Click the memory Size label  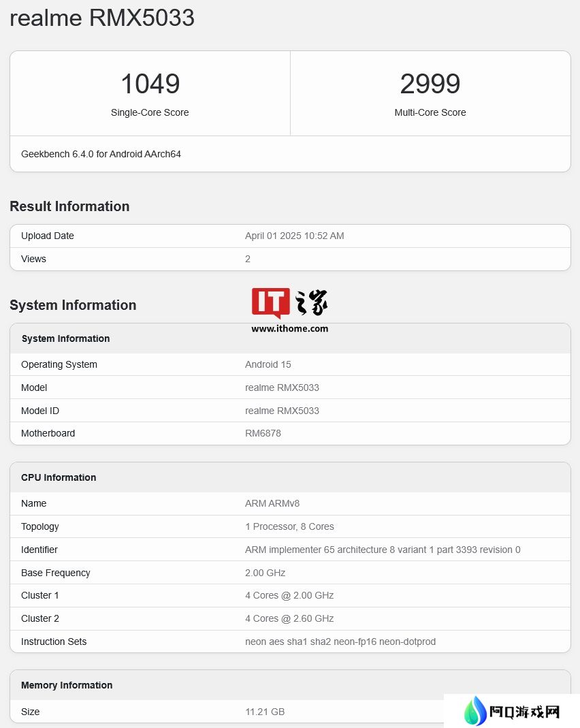[30, 712]
